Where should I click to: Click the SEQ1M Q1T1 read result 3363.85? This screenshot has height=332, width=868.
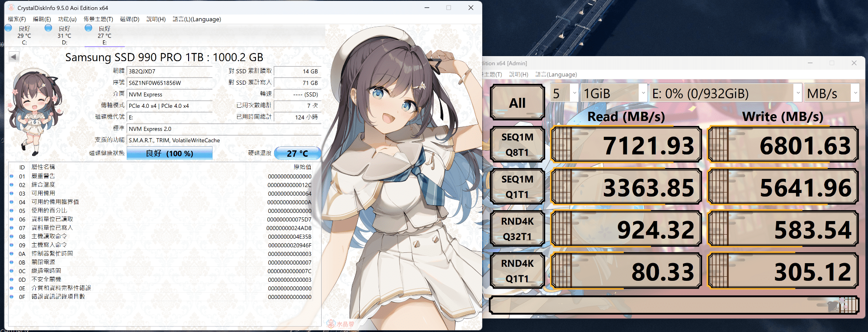(626, 187)
